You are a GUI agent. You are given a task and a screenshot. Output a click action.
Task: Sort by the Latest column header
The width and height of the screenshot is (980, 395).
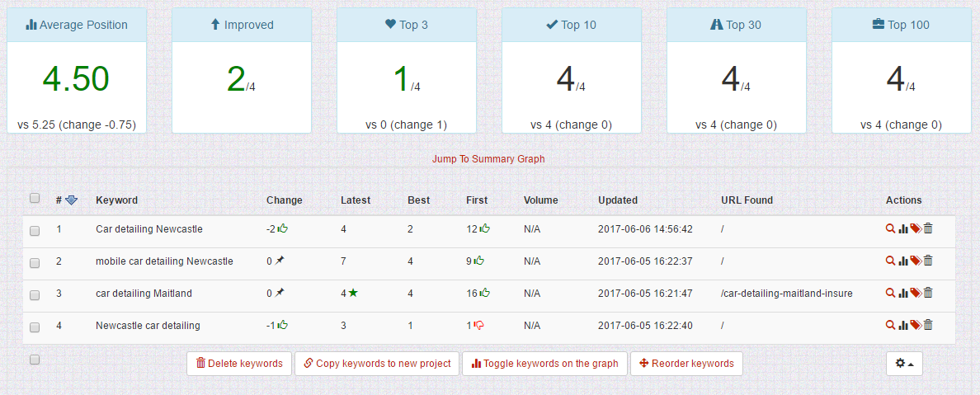point(356,200)
